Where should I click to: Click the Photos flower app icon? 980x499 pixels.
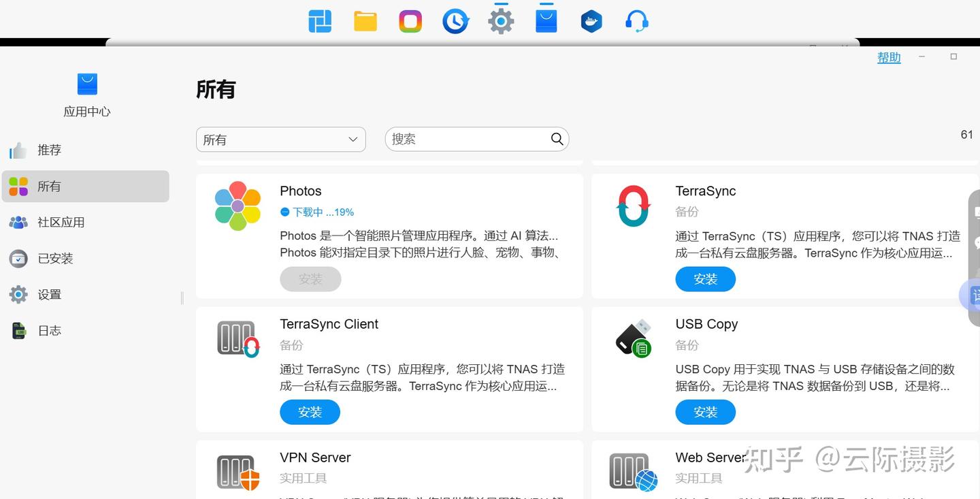[x=238, y=206]
